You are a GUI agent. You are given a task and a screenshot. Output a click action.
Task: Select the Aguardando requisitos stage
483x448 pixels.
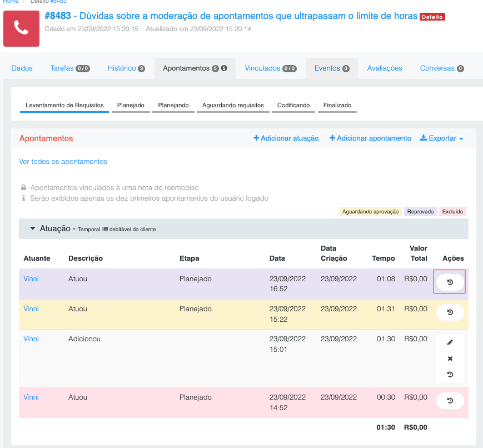tap(233, 106)
